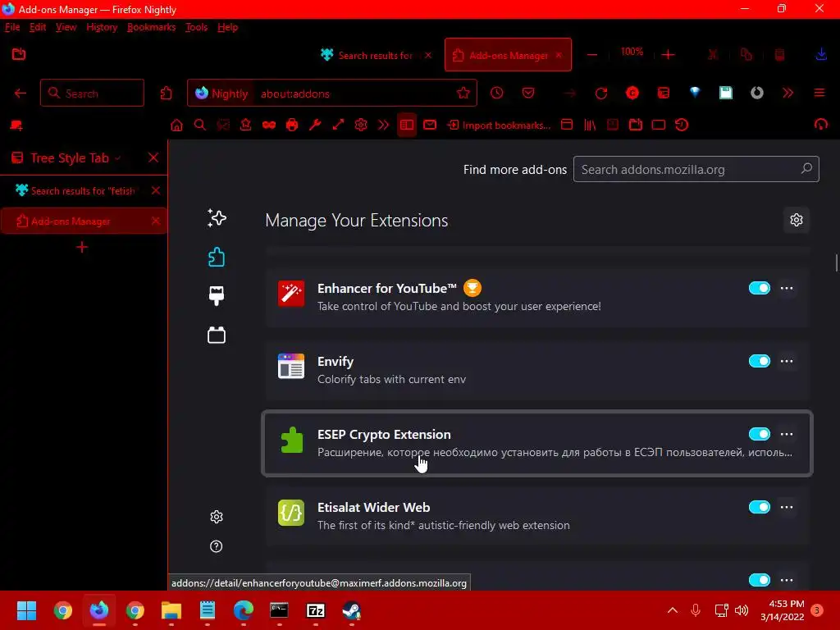The height and width of the screenshot is (630, 840).
Task: Go back using the back arrow
Action: (21, 94)
